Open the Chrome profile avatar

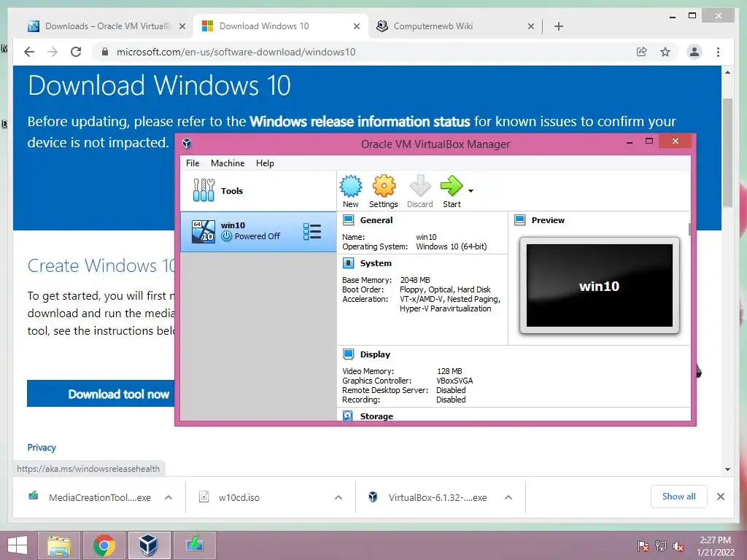pos(694,52)
